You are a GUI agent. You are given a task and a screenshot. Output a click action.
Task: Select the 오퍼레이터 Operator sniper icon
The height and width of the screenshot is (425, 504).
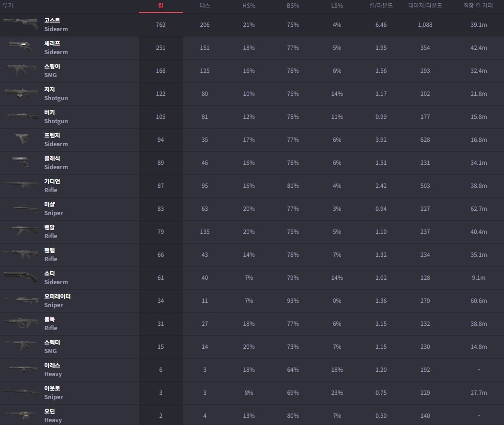(x=21, y=300)
